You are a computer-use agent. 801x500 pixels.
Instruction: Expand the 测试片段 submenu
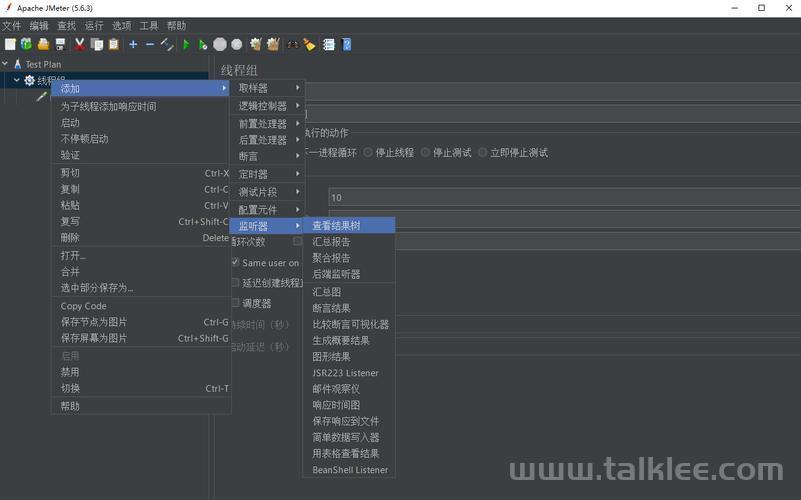click(x=268, y=192)
